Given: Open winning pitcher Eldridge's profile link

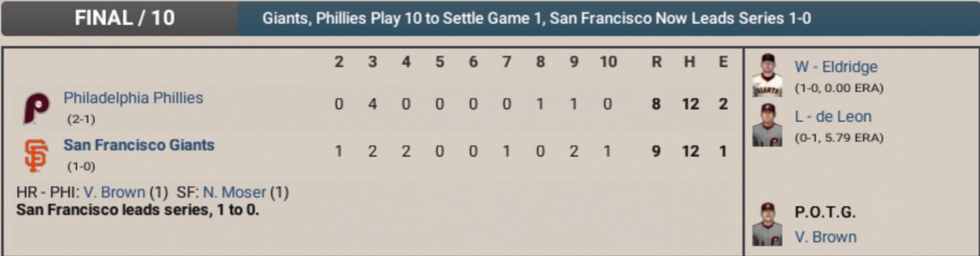Looking at the screenshot, I should (x=836, y=67).
